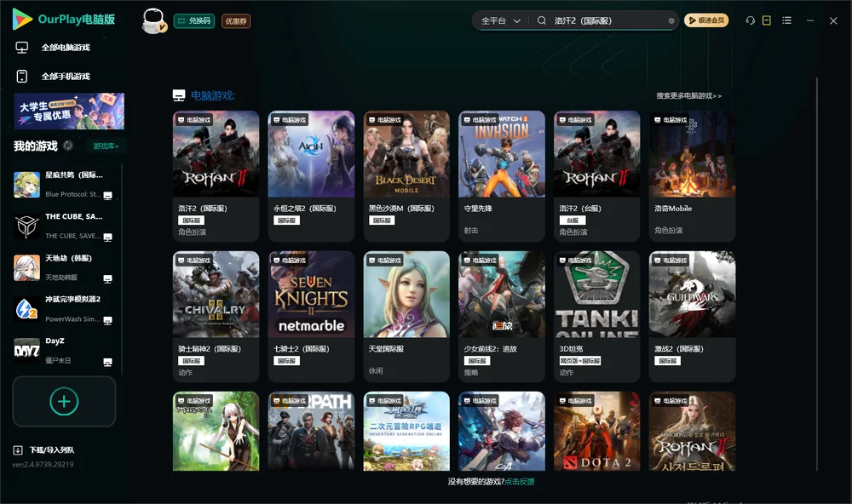Open the user avatar profile
Screen dimensions: 852x504
coord(153,20)
